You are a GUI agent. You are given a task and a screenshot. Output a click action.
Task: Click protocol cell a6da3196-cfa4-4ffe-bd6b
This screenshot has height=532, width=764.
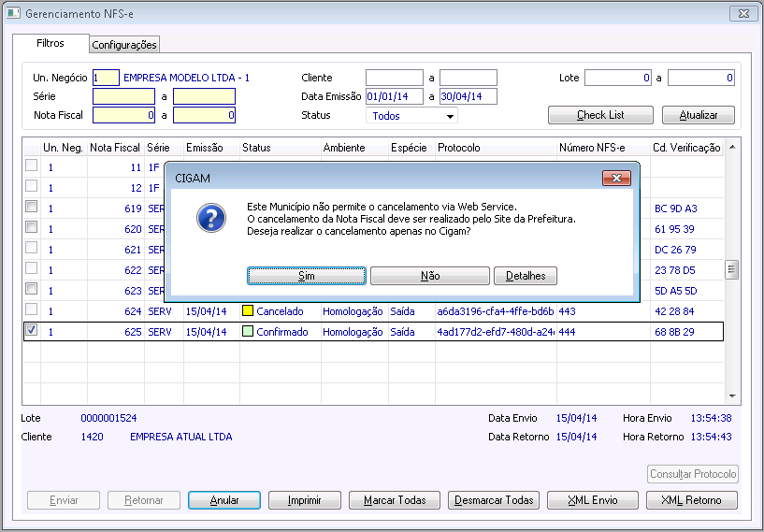tap(496, 311)
